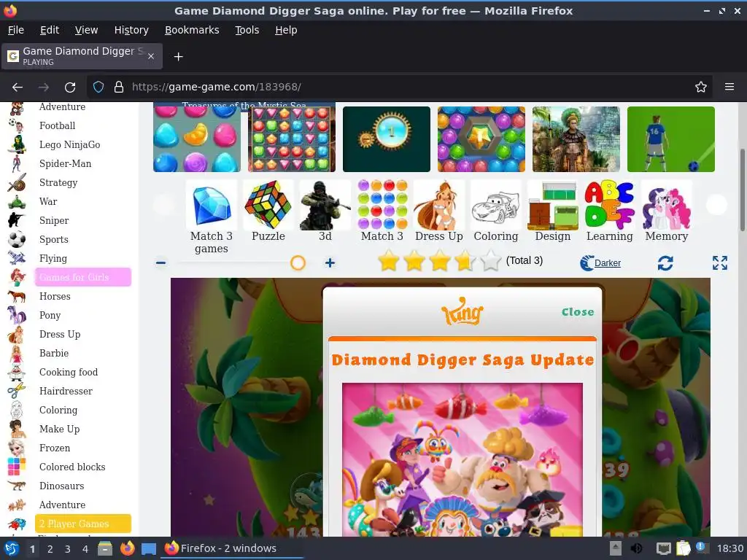Go back using the browser back arrow
747x560 pixels.
18,87
